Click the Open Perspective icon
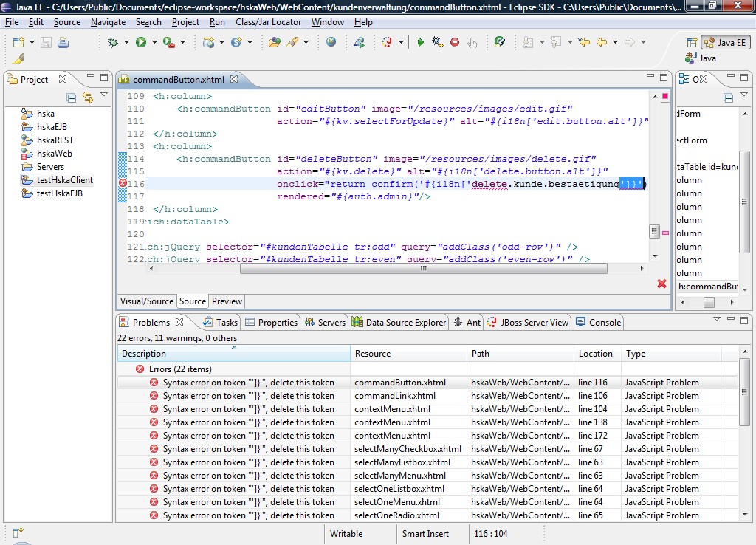 click(x=692, y=42)
